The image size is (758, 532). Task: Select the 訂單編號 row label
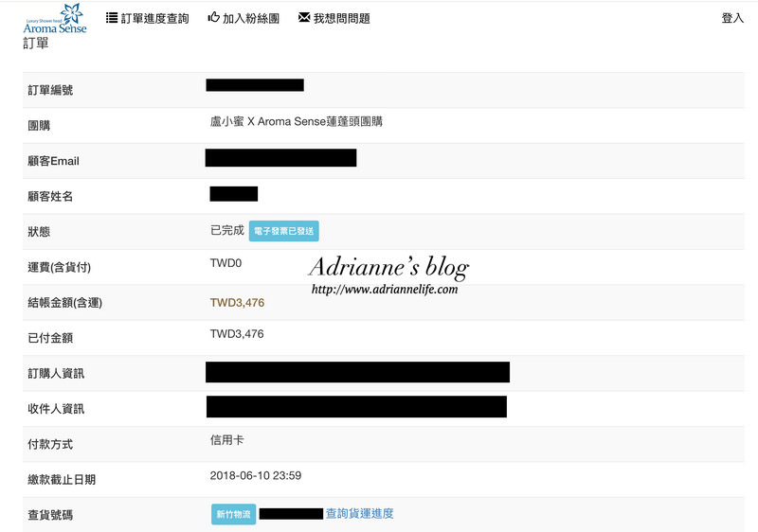coord(50,90)
